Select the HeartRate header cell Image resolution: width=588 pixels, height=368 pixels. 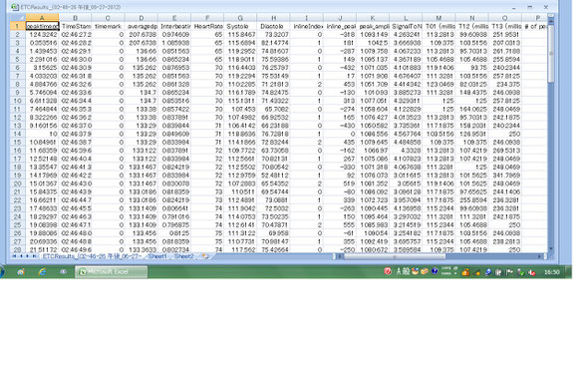207,26
